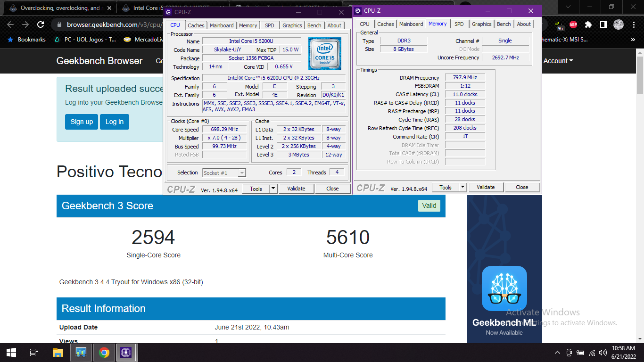
Task: Open the Geekbench Browser home link
Action: (99, 61)
